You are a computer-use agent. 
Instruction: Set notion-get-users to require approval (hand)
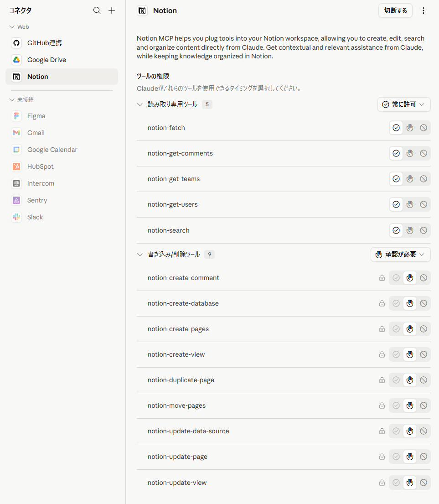point(410,204)
